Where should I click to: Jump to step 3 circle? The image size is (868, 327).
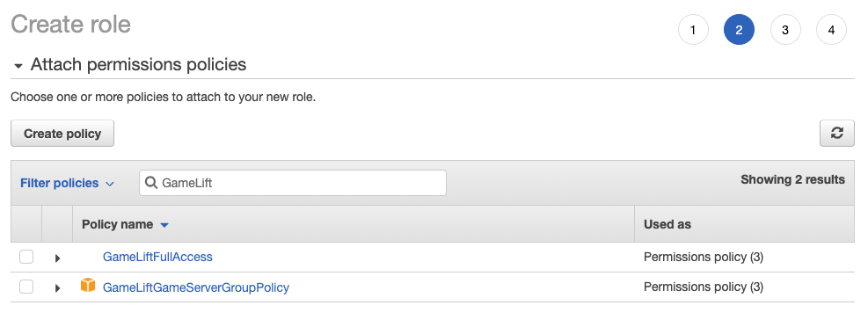click(785, 30)
